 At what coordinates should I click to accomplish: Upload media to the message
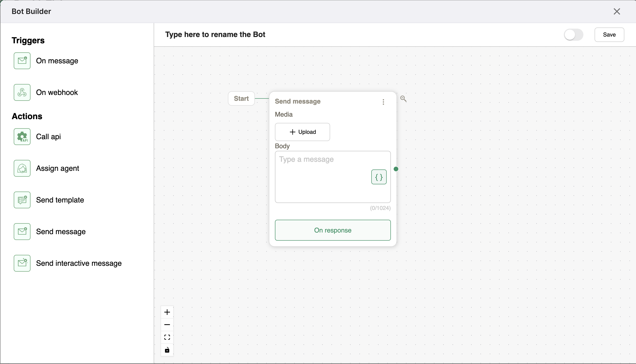pyautogui.click(x=302, y=132)
